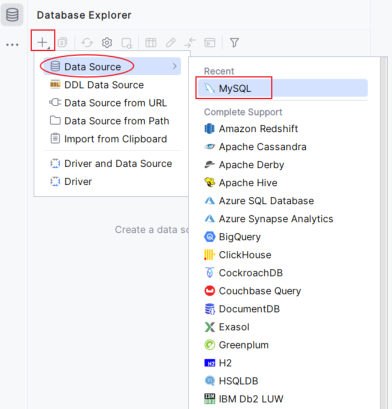Image resolution: width=392 pixels, height=409 pixels.
Task: Click the plus New button in toolbar
Action: tap(43, 42)
